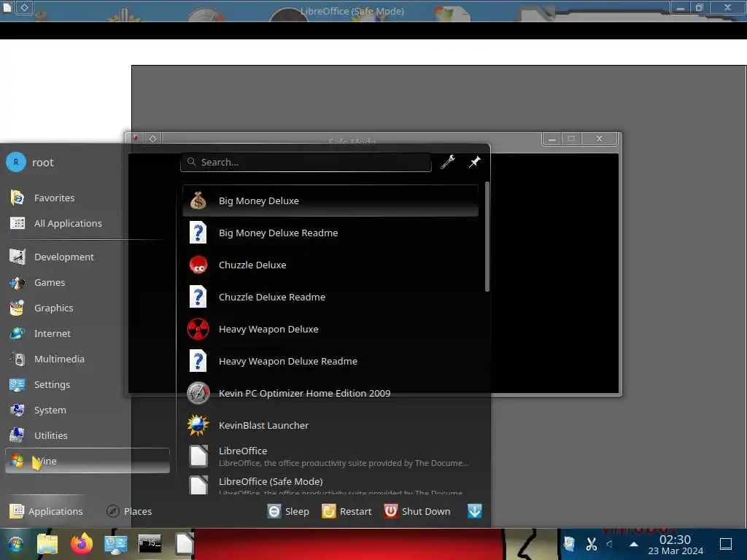Click the Shut Down button
Screen dimensions: 747x560
[417, 511]
